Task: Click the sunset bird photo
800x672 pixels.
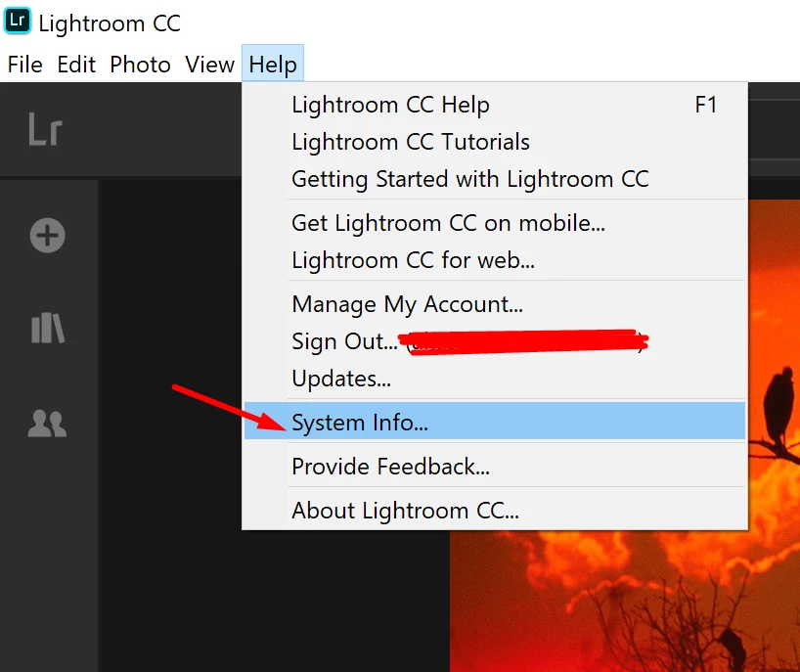Action: pos(625,603)
